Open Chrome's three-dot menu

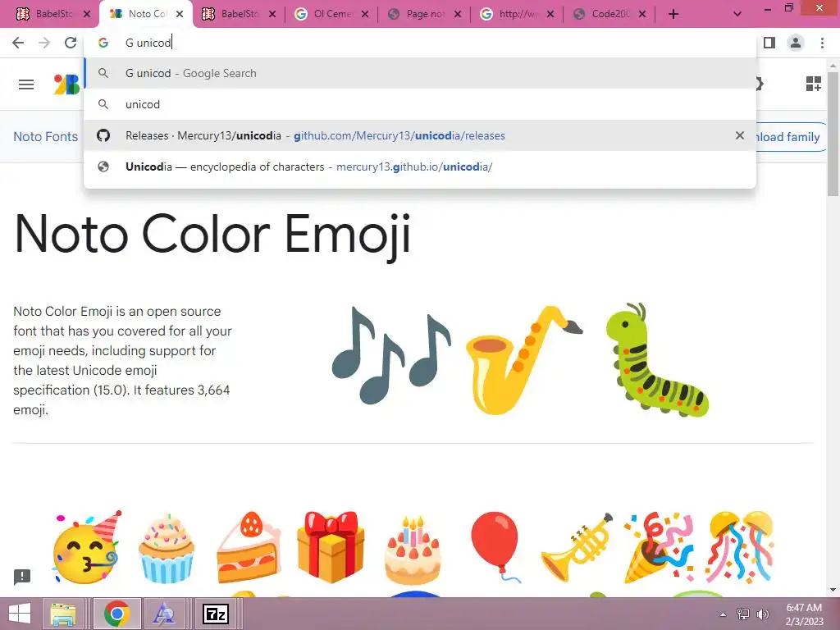822,43
